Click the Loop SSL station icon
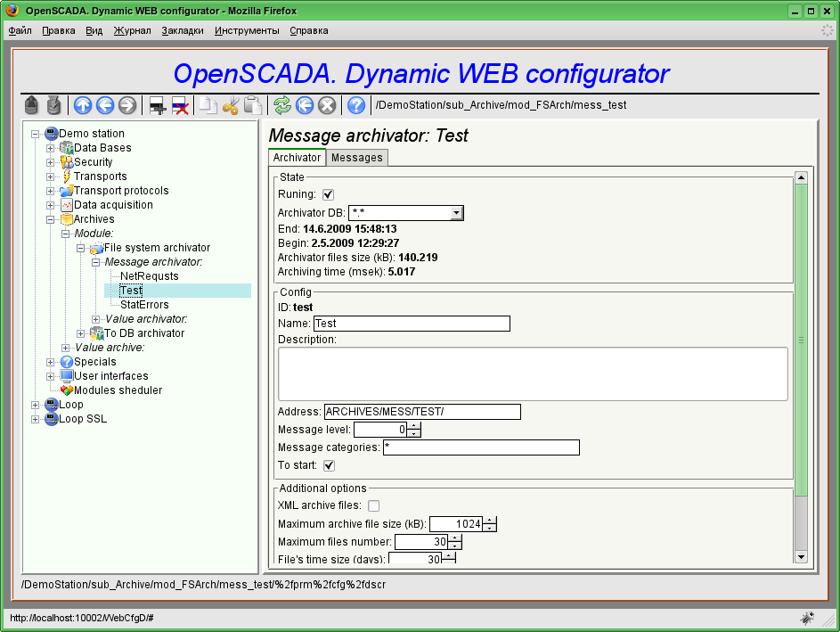 click(52, 419)
